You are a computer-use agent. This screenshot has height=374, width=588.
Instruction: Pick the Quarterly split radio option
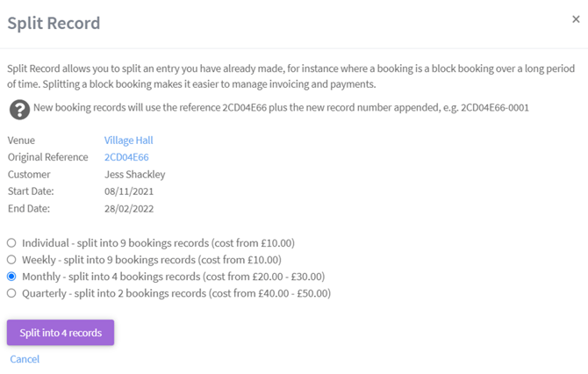(11, 293)
